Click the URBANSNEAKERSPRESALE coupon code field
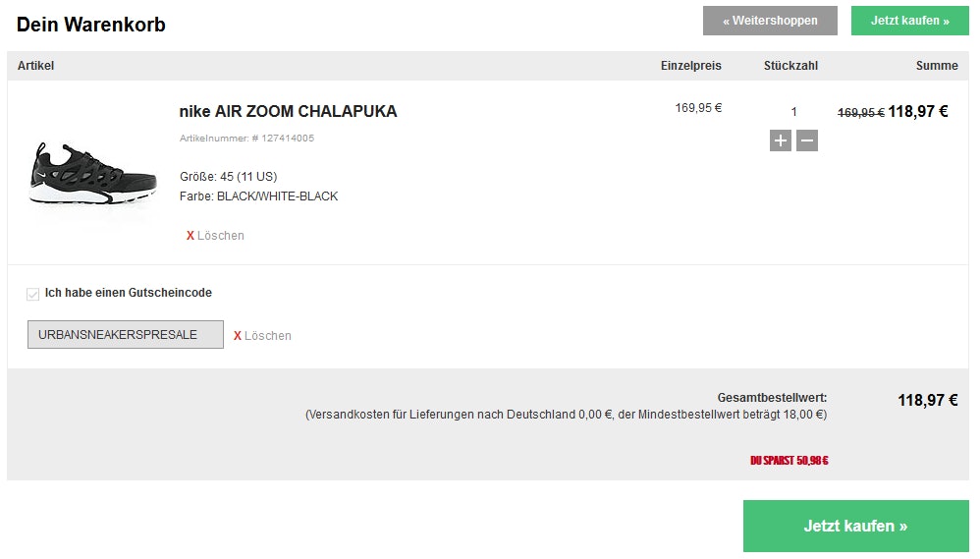The image size is (980, 559). click(x=125, y=335)
